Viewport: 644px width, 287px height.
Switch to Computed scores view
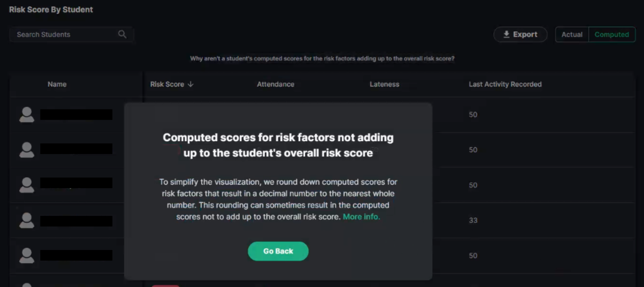(612, 34)
